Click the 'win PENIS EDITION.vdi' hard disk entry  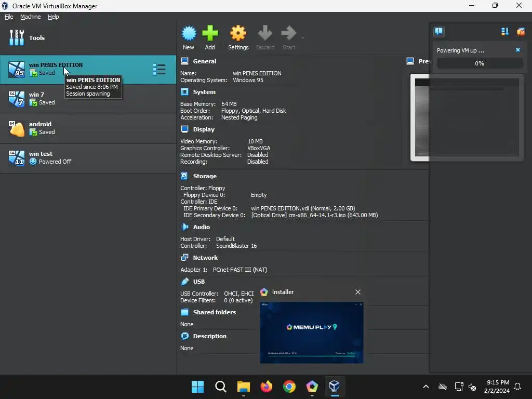[x=303, y=208]
